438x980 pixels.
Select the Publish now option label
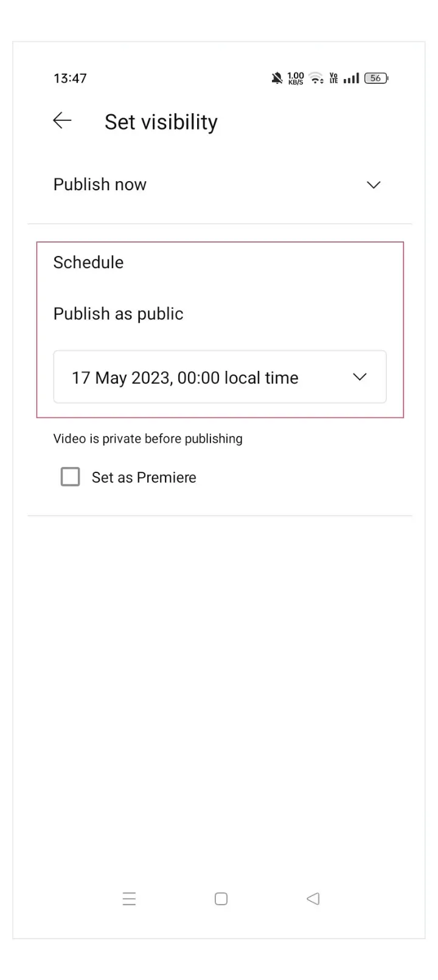(x=100, y=185)
